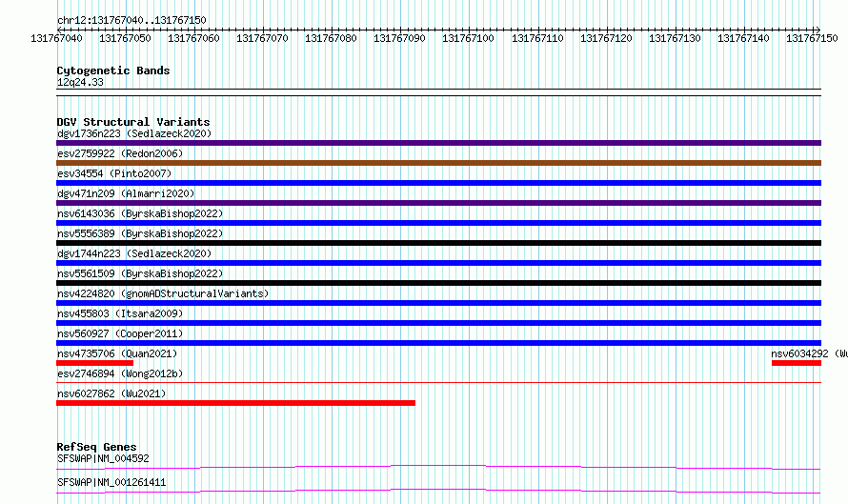Select the blue nsv455803 variant bar

click(438, 323)
